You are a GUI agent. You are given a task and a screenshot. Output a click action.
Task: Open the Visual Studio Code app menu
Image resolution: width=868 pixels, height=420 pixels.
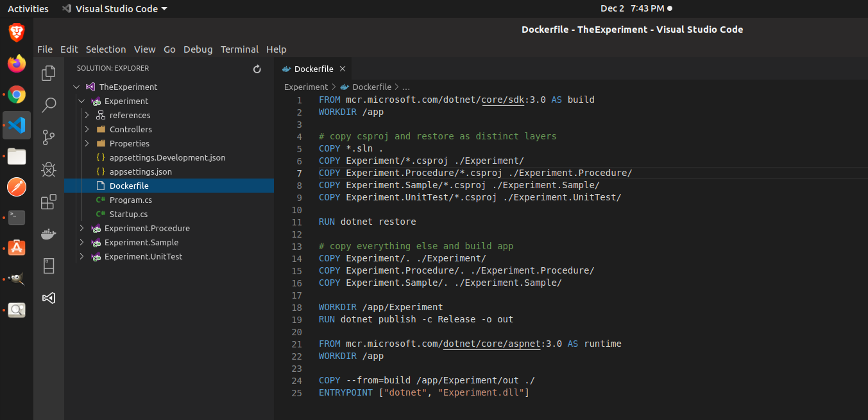tap(114, 8)
